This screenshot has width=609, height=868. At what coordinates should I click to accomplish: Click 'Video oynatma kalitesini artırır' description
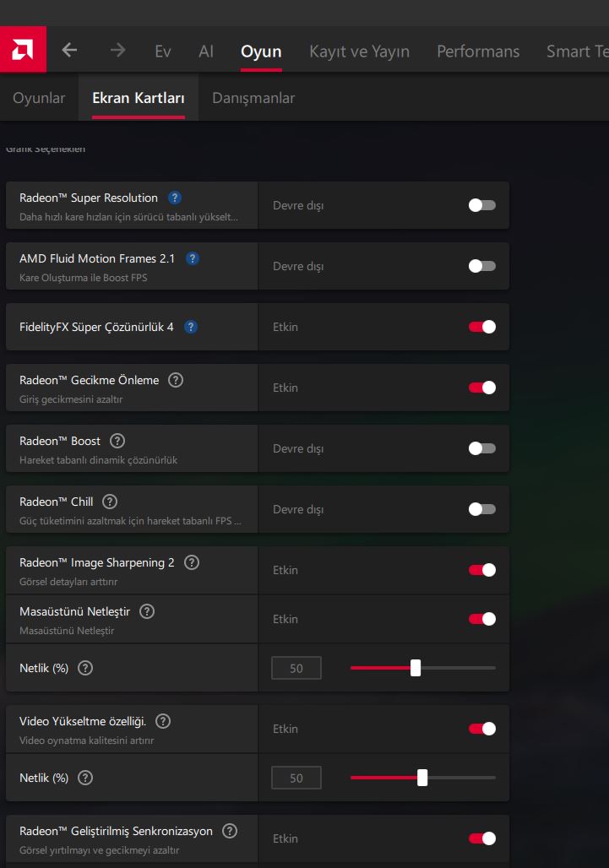coord(87,741)
